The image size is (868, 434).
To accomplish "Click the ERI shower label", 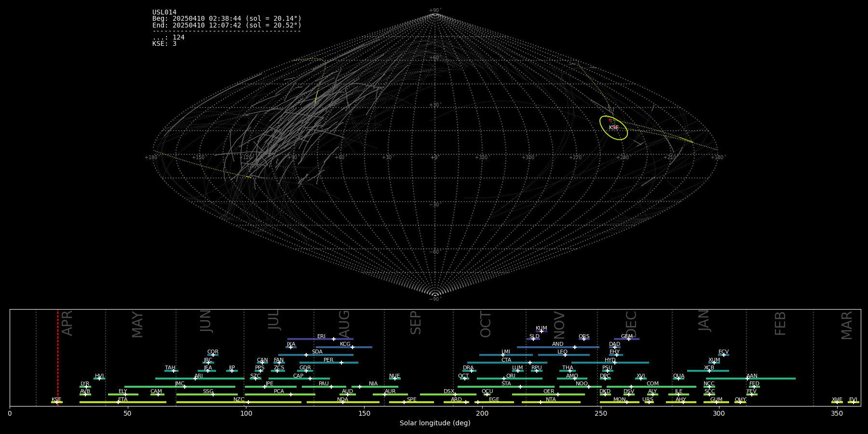I will click(321, 337).
